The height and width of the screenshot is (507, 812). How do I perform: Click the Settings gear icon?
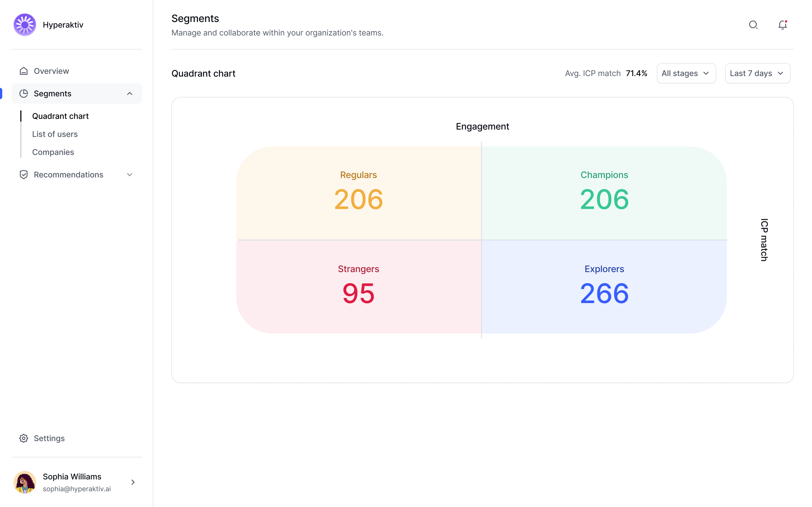[23, 438]
